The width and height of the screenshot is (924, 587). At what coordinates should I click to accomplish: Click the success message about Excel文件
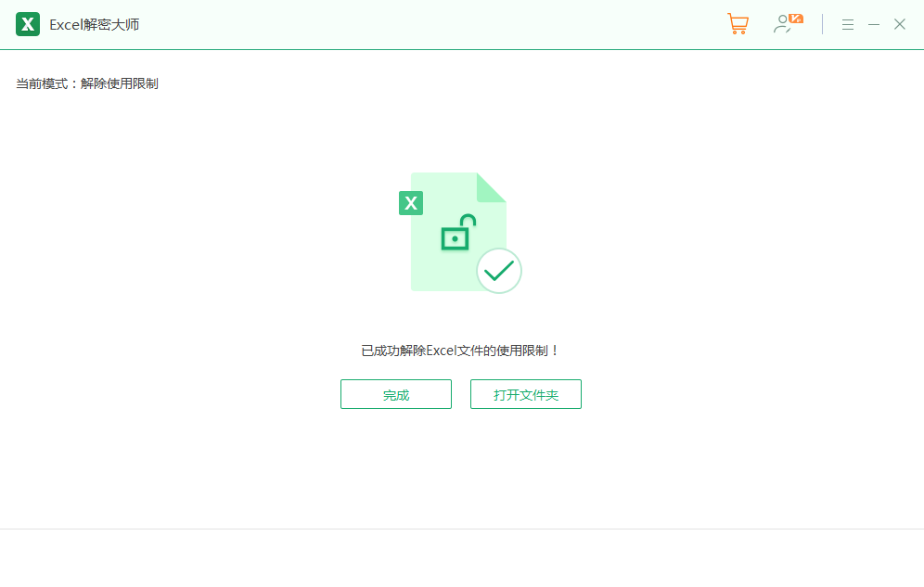point(459,351)
